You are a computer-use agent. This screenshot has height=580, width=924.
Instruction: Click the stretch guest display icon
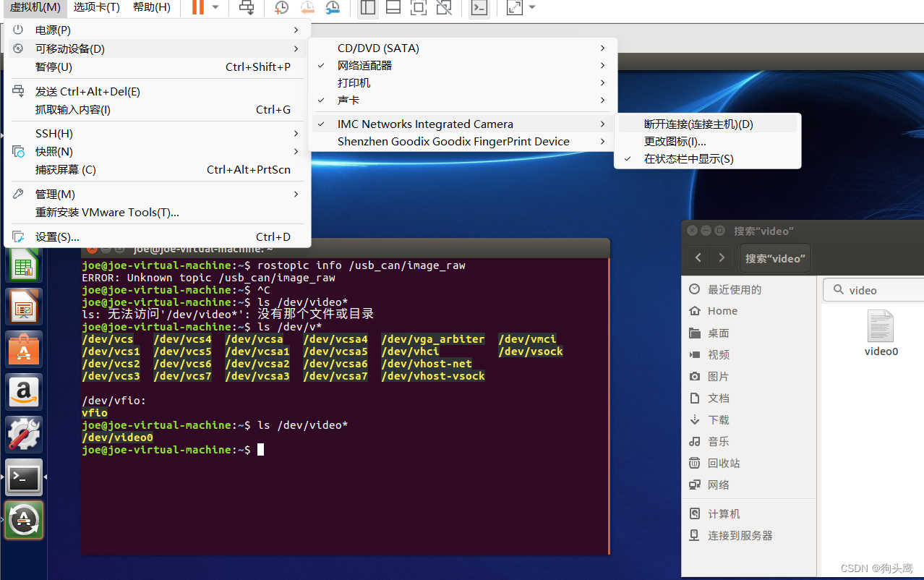point(514,7)
